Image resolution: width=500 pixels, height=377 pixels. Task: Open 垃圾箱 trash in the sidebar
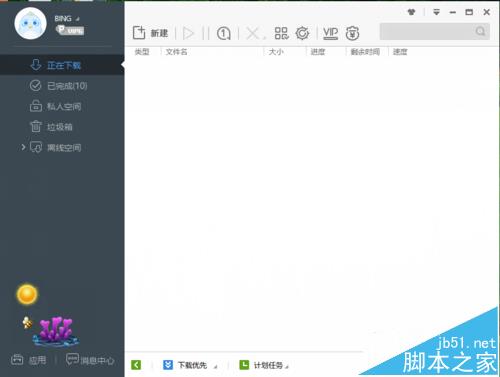[x=62, y=127]
